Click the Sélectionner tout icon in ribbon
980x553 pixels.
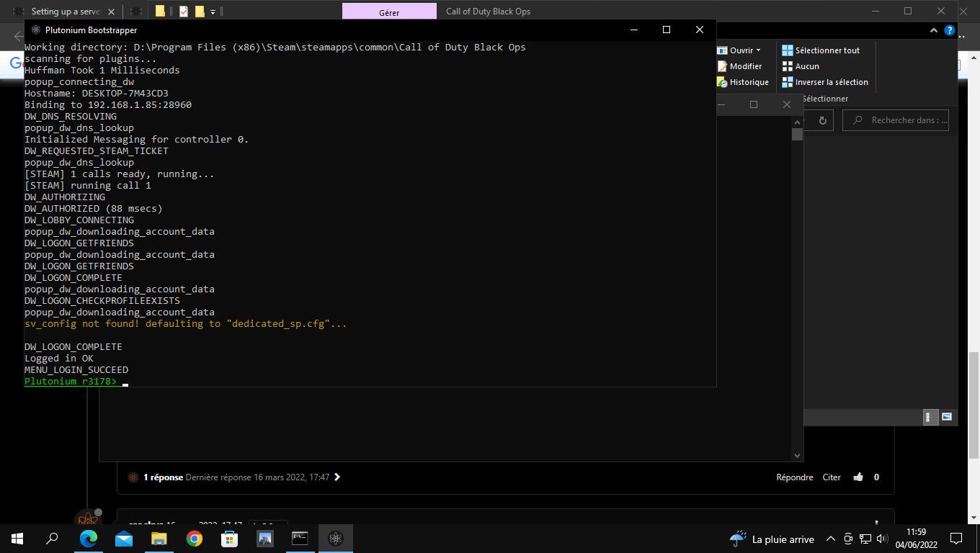pyautogui.click(x=788, y=50)
